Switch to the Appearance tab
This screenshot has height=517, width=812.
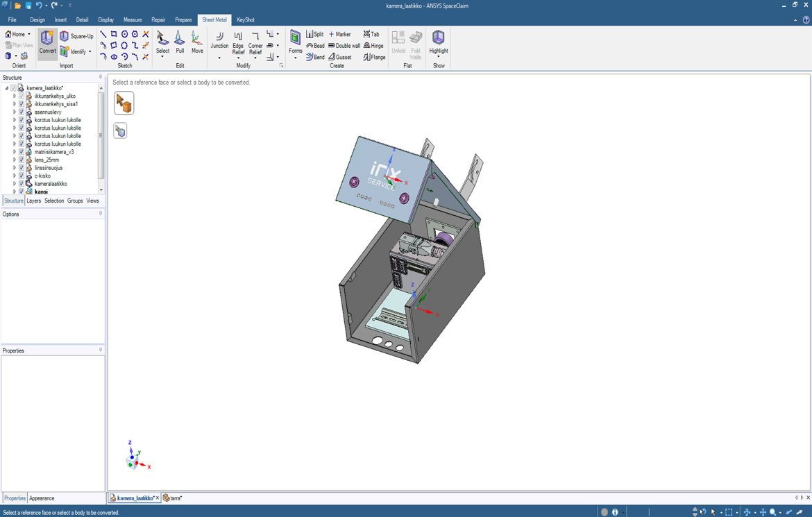[x=42, y=498]
